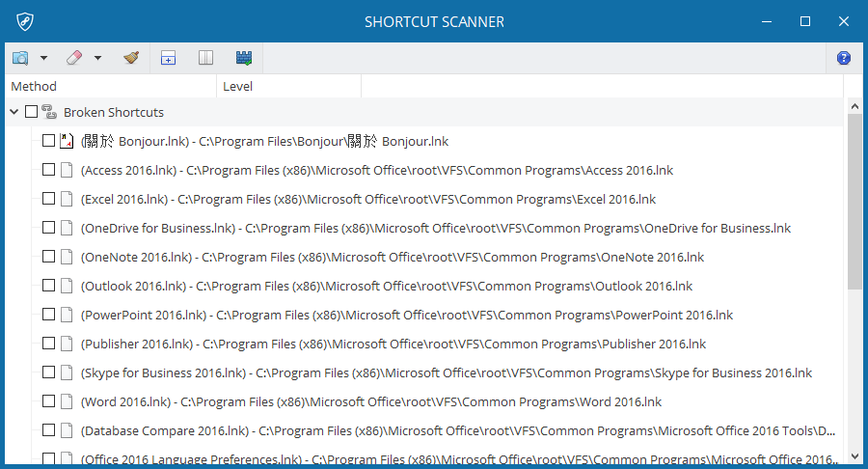The width and height of the screenshot is (868, 469).
Task: Click the Method column header
Action: pos(111,87)
